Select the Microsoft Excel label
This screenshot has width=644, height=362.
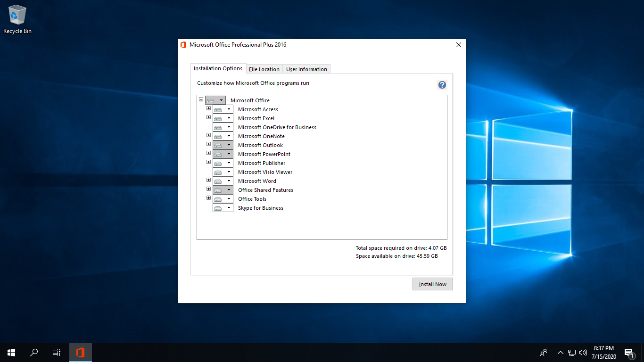256,118
